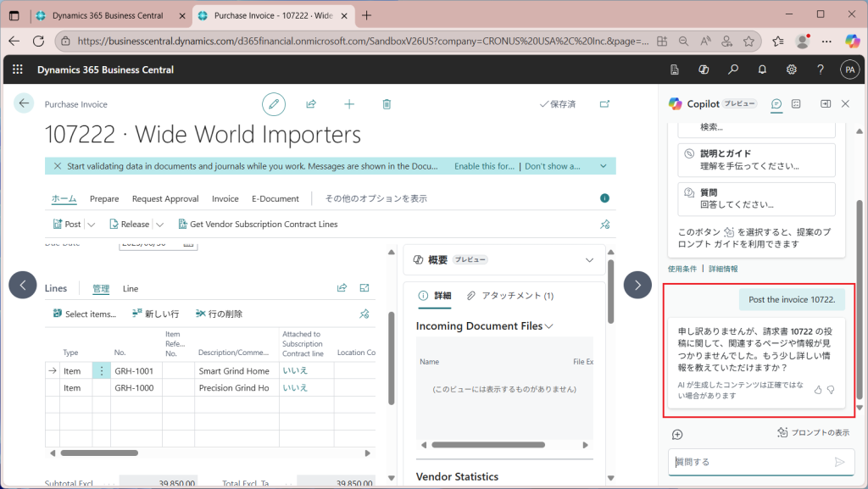Image resolution: width=868 pixels, height=489 pixels.
Task: Open the Invoice menu
Action: (225, 198)
